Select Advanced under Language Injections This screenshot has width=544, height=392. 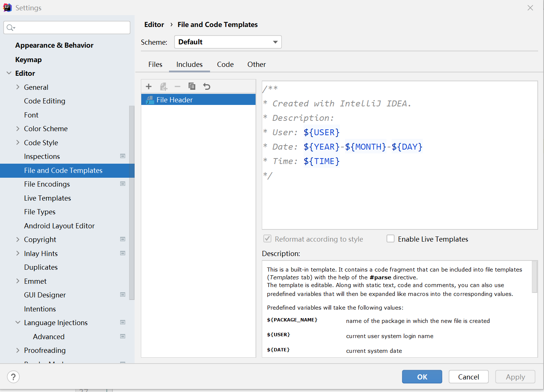(x=49, y=337)
